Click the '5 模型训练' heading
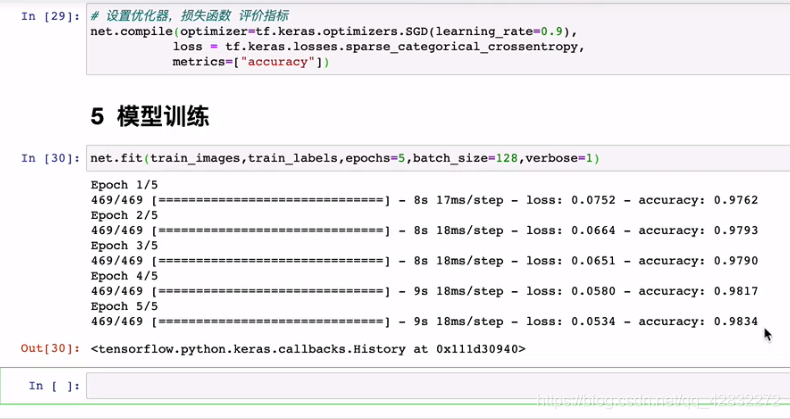 pyautogui.click(x=150, y=117)
